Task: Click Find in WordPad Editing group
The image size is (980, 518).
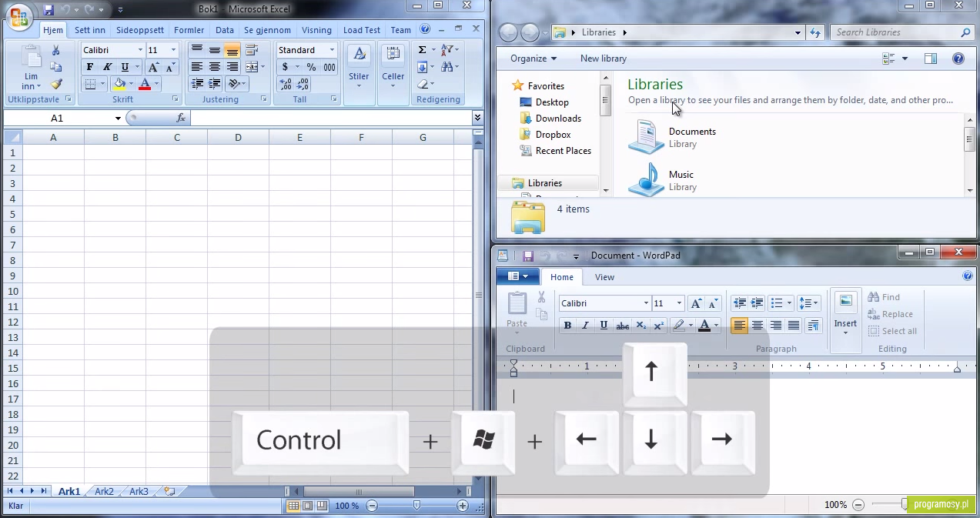Action: [x=884, y=297]
